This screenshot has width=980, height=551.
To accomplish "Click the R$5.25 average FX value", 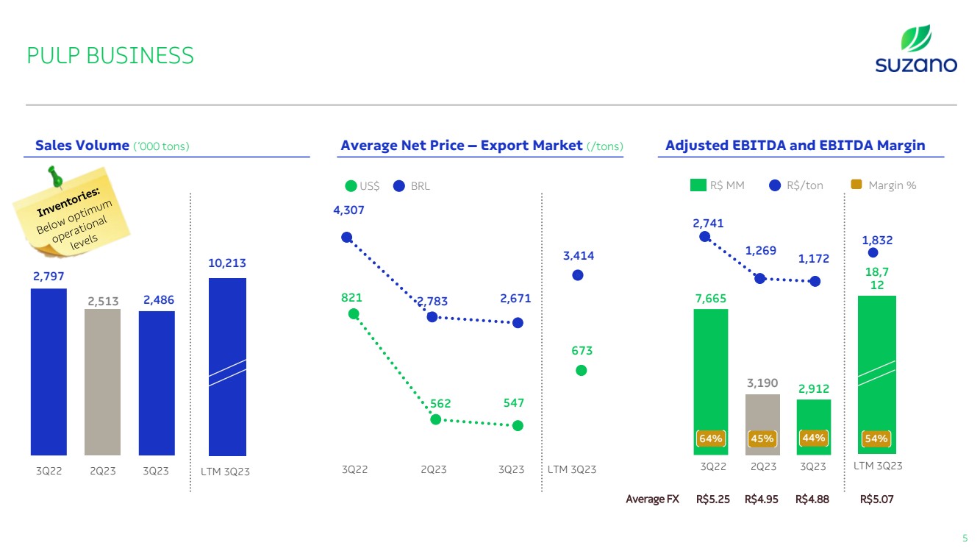I will pos(712,500).
